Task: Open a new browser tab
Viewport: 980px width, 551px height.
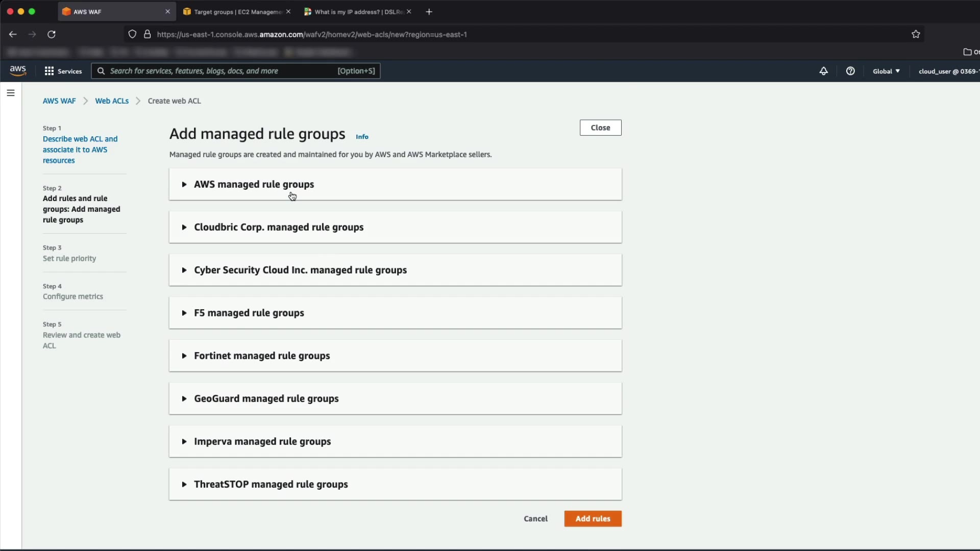Action: 429,12
